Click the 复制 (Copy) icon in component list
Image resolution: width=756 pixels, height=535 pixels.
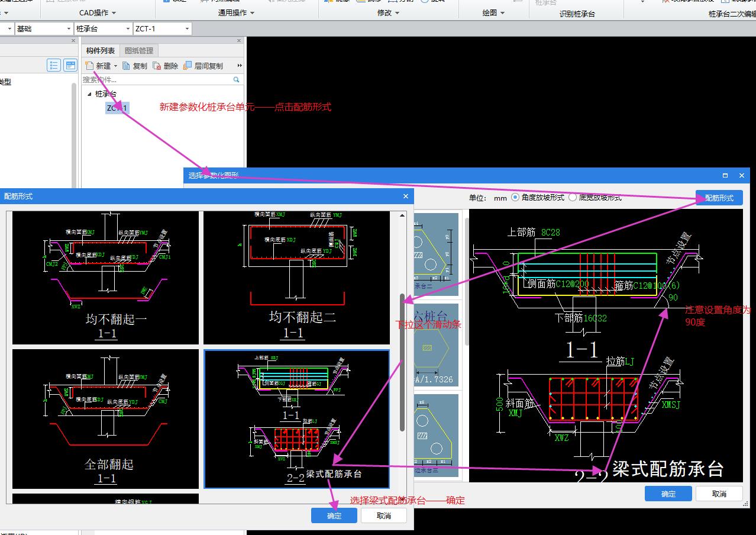click(126, 66)
